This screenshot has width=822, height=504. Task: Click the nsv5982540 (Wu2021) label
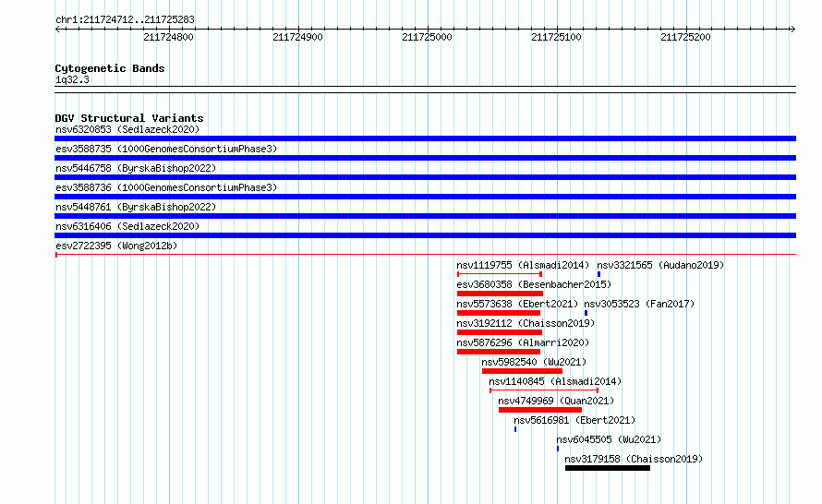pos(534,362)
